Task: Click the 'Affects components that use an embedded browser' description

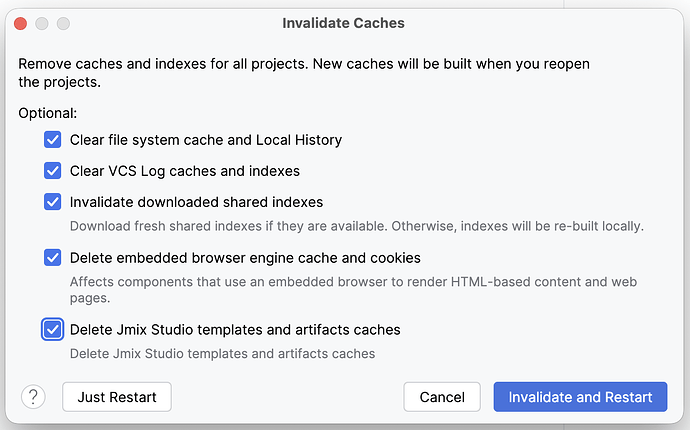Action: click(353, 290)
